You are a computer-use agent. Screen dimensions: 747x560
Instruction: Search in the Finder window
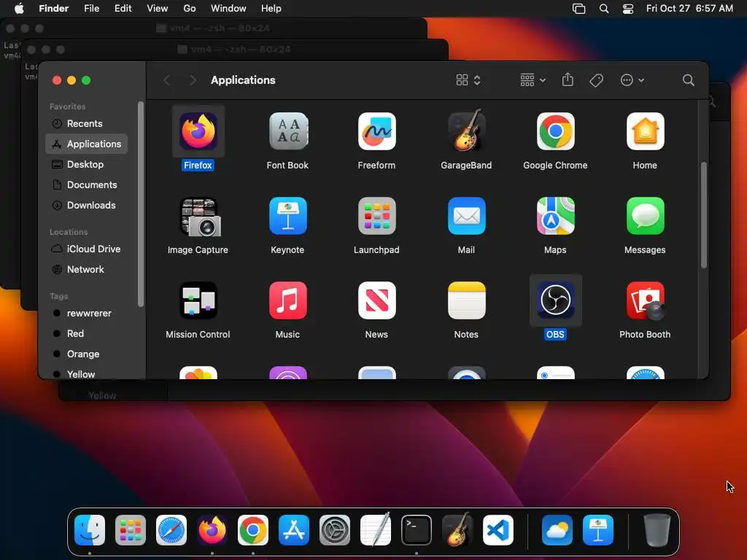(x=688, y=80)
